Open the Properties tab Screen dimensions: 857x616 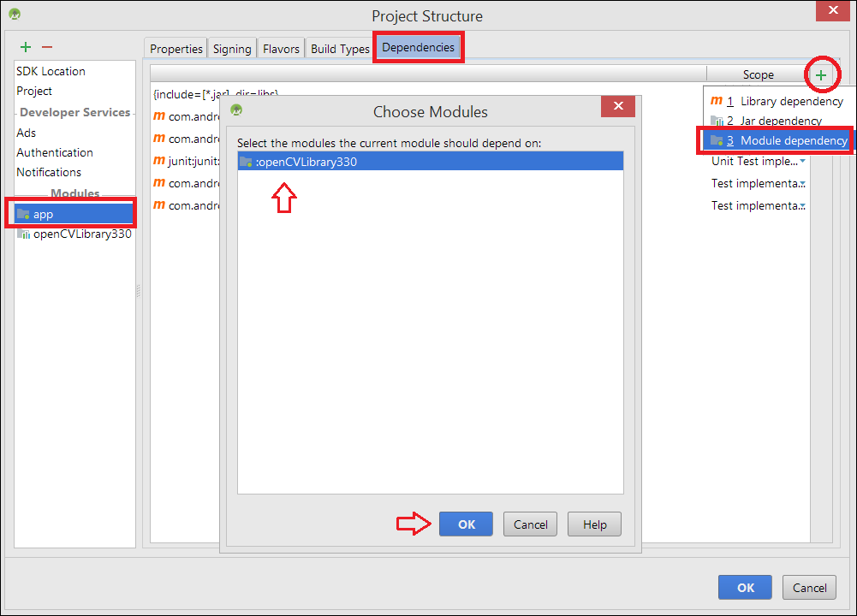[176, 49]
